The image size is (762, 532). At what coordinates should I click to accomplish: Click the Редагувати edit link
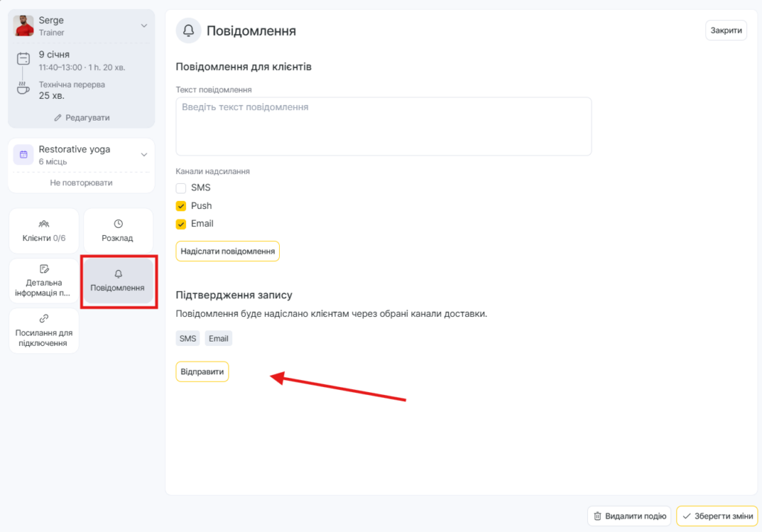[x=81, y=118]
